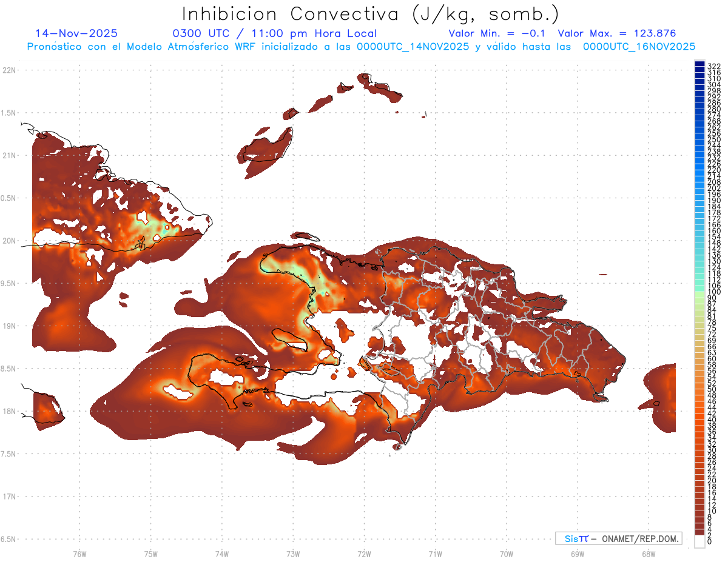728x562 pixels.
Task: Click initialization time '0000UTC_14NOV2025'
Action: click(x=413, y=47)
